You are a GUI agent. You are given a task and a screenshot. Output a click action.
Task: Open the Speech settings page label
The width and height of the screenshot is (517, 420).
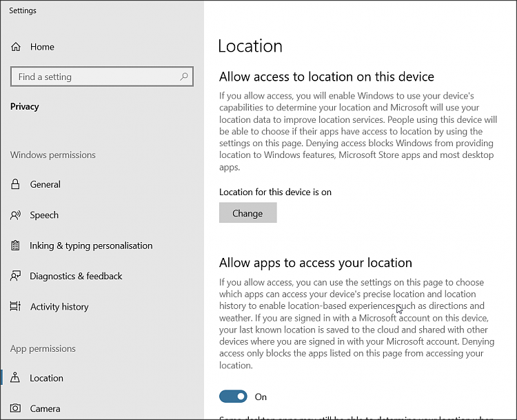click(44, 215)
